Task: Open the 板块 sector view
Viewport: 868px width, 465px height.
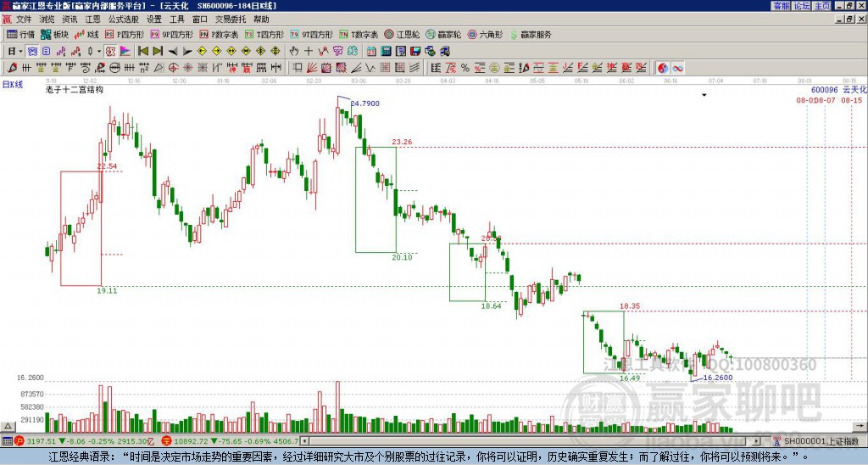Action: [x=55, y=34]
